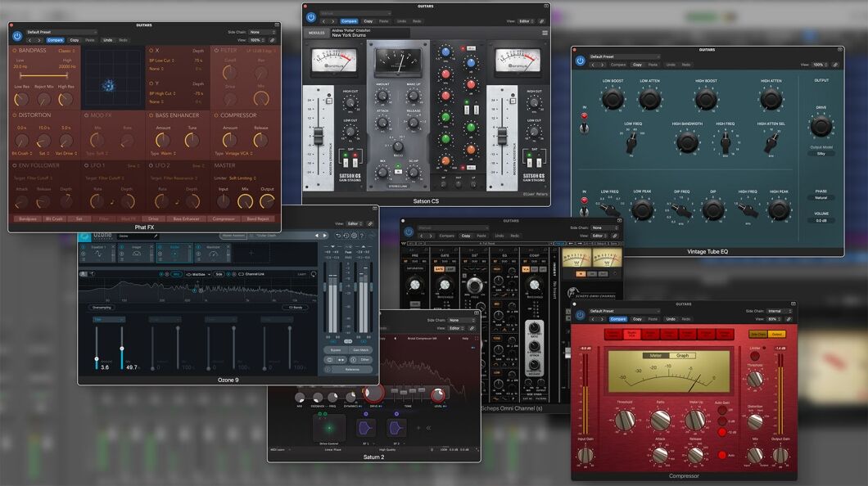Viewport: 868px width, 486px height.
Task: Open the View percentage dropdown in the Compressor
Action: coord(772,320)
